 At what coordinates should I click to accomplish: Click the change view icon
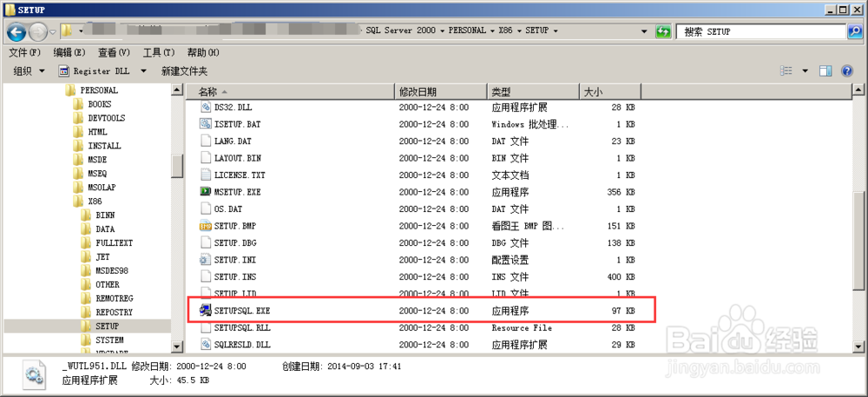[786, 71]
